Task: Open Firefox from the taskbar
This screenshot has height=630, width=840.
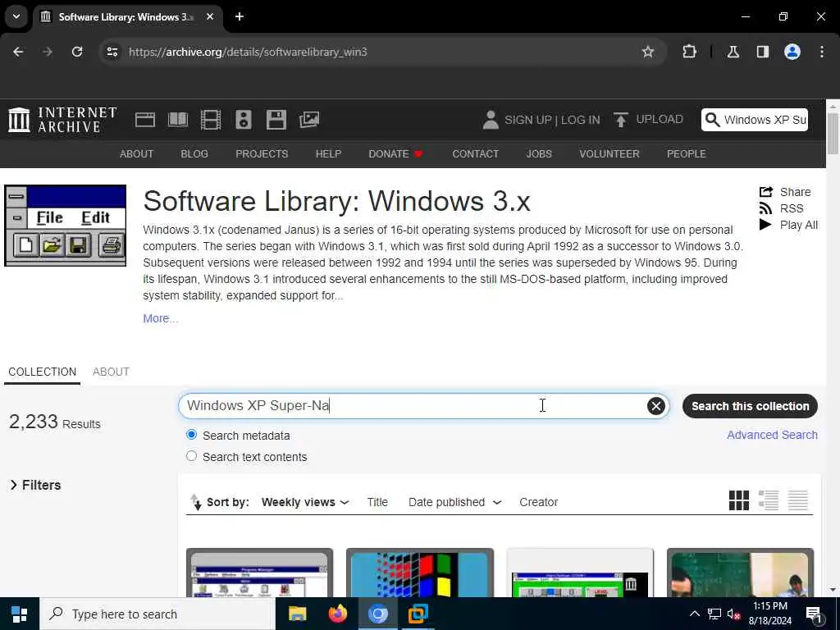Action: [x=337, y=614]
